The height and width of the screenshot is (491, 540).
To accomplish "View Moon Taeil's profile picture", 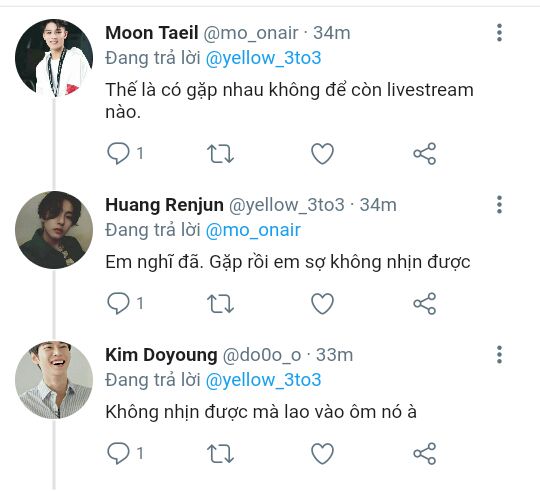I will pyautogui.click(x=54, y=58).
